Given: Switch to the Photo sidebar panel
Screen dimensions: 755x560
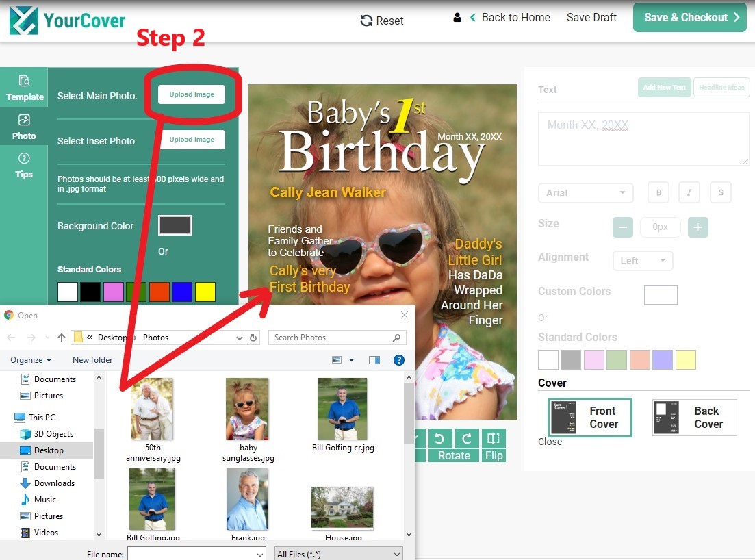Looking at the screenshot, I should tap(24, 127).
